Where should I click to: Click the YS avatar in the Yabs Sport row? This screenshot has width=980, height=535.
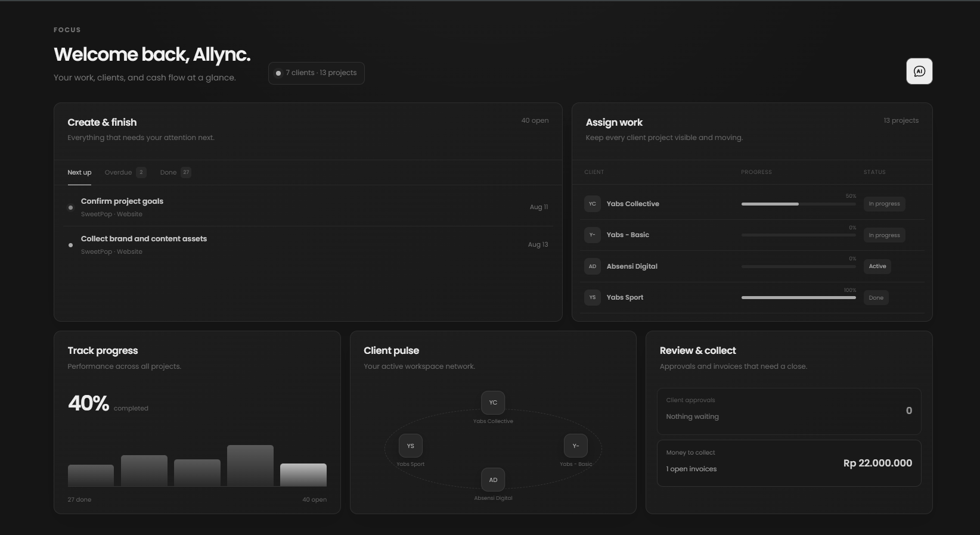(x=593, y=297)
